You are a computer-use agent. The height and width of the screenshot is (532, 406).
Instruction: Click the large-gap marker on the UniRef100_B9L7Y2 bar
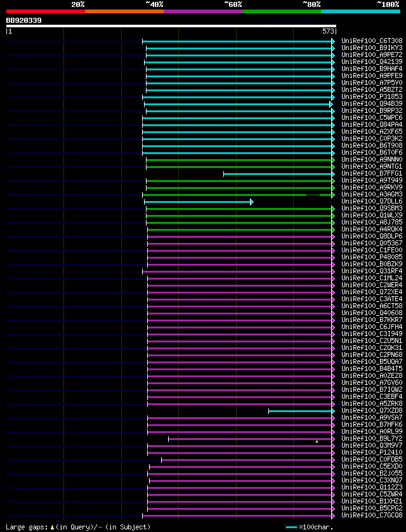click(x=317, y=441)
